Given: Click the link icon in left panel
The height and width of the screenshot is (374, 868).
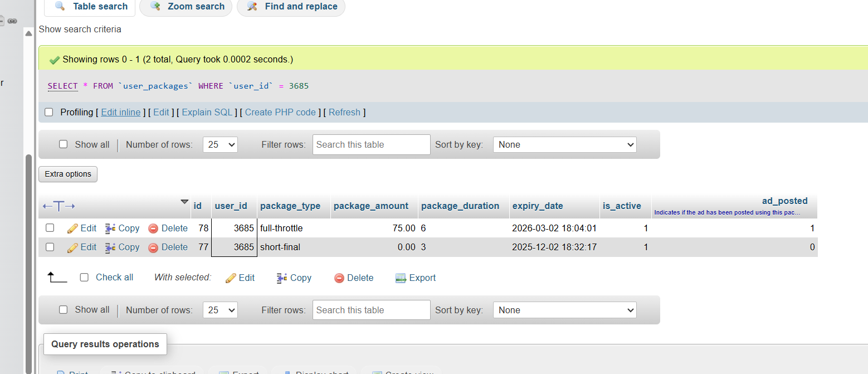Looking at the screenshot, I should click(x=12, y=21).
